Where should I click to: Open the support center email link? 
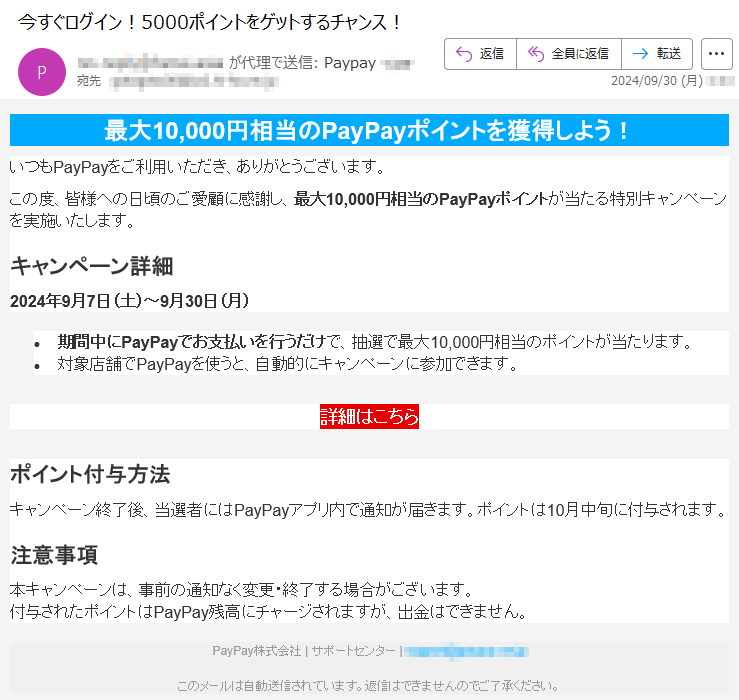click(x=466, y=651)
